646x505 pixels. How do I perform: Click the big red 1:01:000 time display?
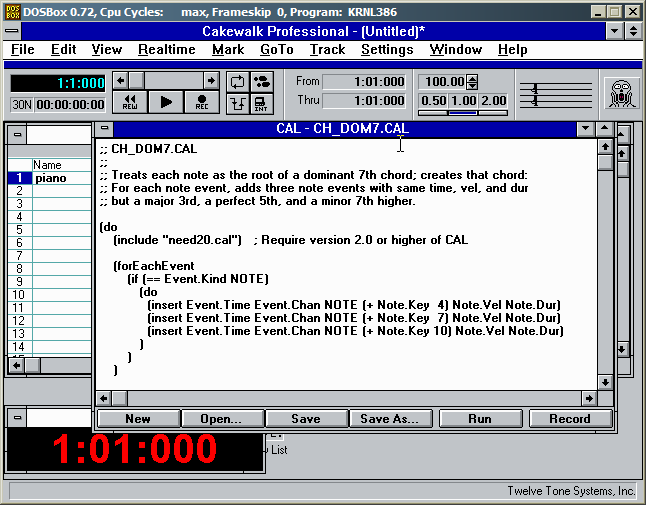coord(135,449)
